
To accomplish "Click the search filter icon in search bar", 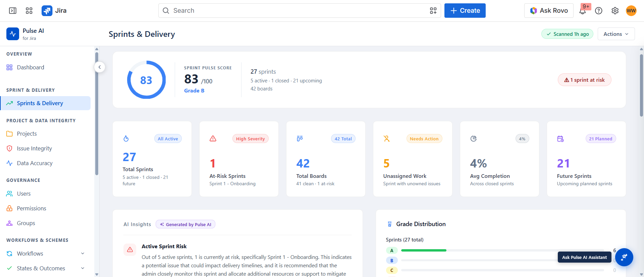I will [433, 11].
